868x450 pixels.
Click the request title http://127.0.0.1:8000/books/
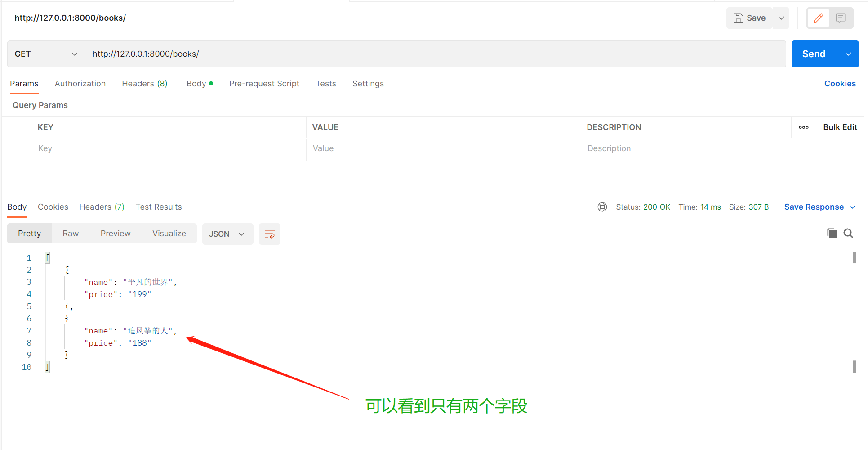coord(70,18)
